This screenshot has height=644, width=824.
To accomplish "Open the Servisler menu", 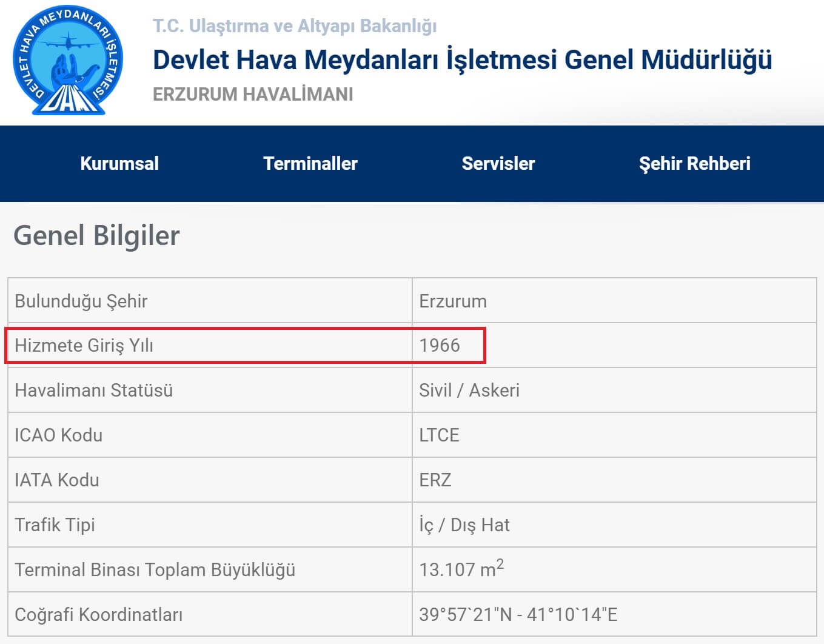I will (x=498, y=163).
